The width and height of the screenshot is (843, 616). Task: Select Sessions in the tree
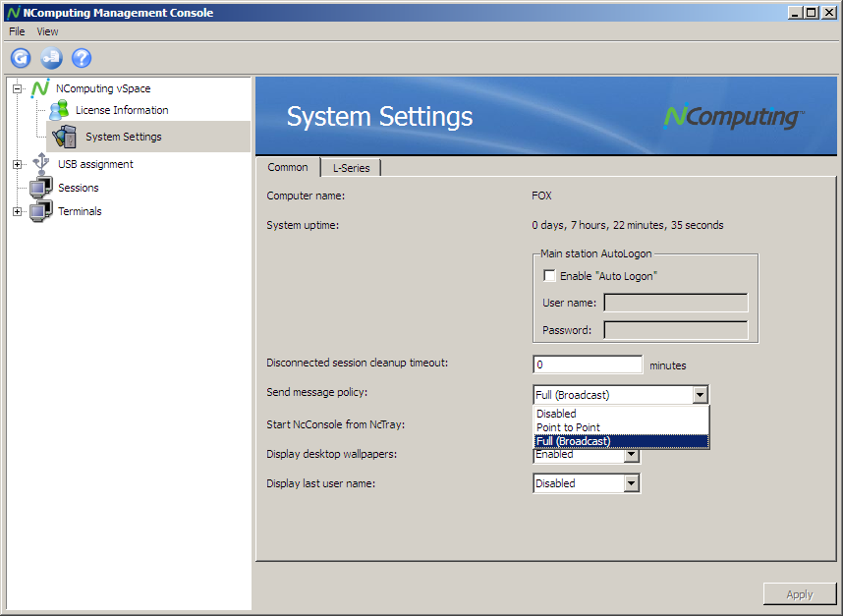pyautogui.click(x=79, y=188)
